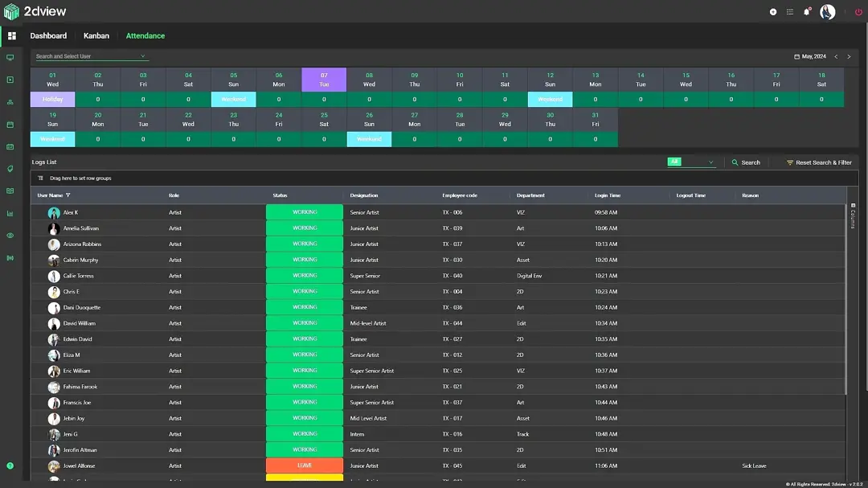Screen dimensions: 868x488
Task: Open the dashboard grid icon in sidebar
Action: click(x=11, y=36)
